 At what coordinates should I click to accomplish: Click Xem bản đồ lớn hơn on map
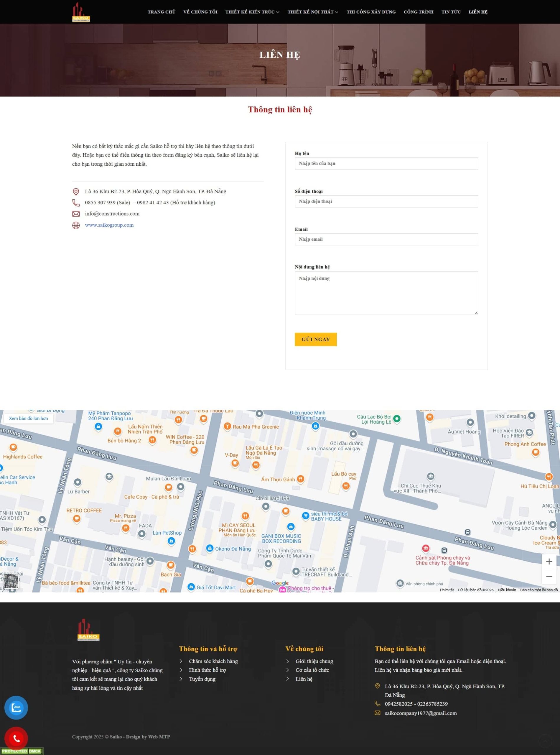pyautogui.click(x=29, y=418)
